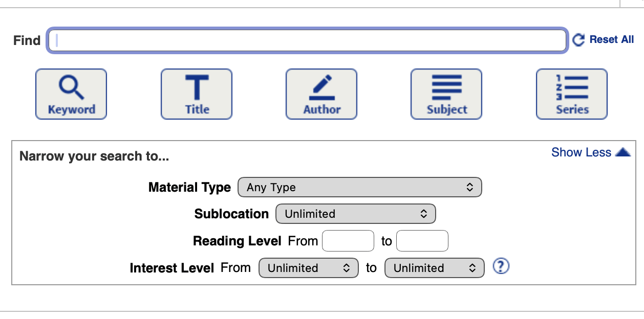
Task: Search by Keyword magnifier icon
Action: (x=71, y=87)
